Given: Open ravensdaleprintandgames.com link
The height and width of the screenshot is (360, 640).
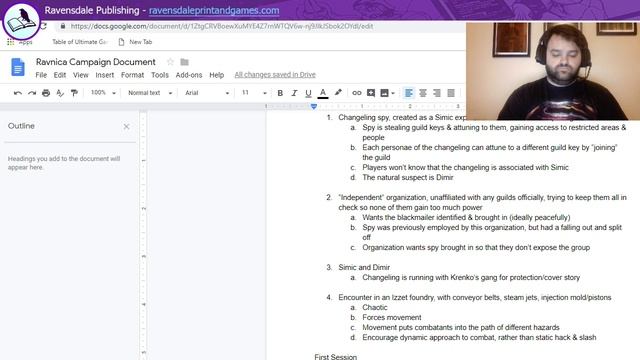Looking at the screenshot, I should (214, 11).
